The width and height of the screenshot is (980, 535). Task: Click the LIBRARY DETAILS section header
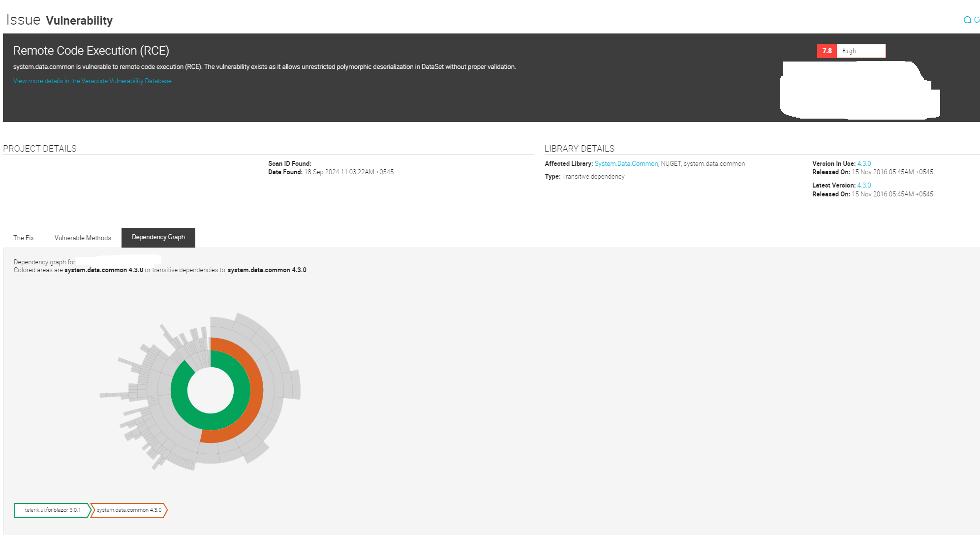point(579,149)
